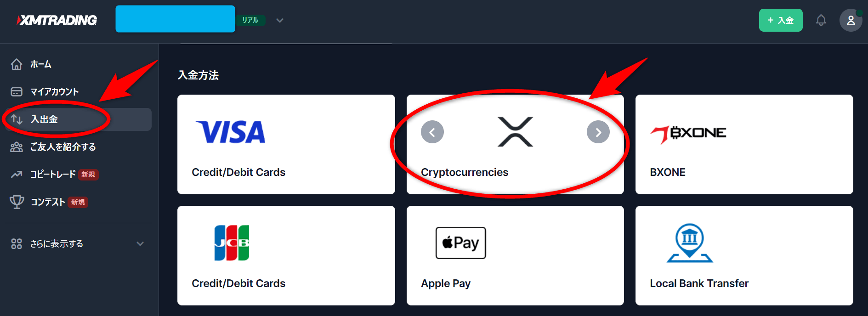This screenshot has width=868, height=316.
Task: Choose the VISA Credit/Debit Cards method
Action: (286, 144)
